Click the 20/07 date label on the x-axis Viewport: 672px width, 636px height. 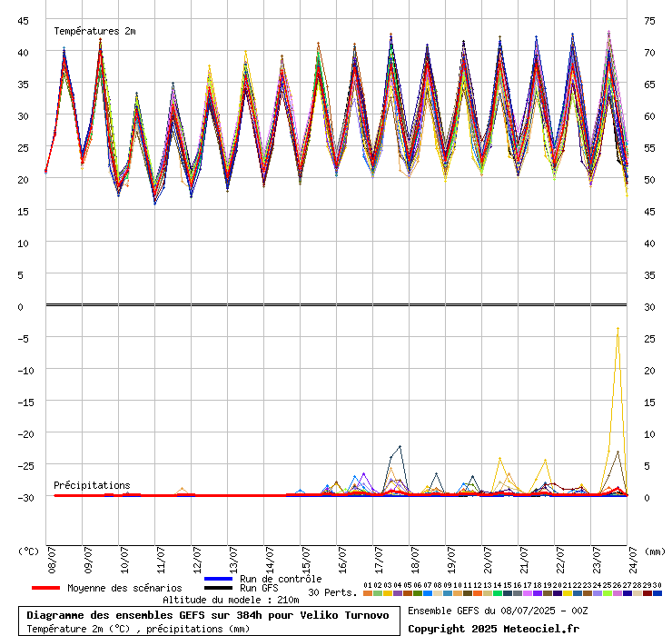[488, 560]
